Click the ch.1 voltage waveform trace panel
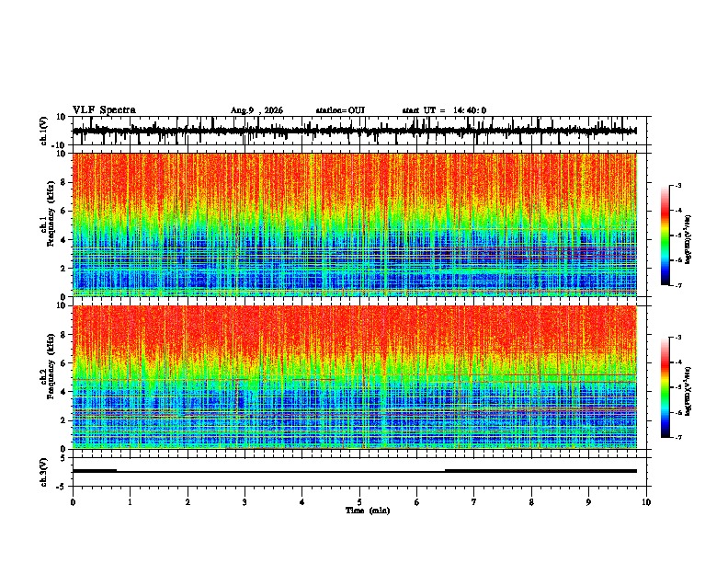The width and height of the screenshot is (728, 563). (358, 131)
